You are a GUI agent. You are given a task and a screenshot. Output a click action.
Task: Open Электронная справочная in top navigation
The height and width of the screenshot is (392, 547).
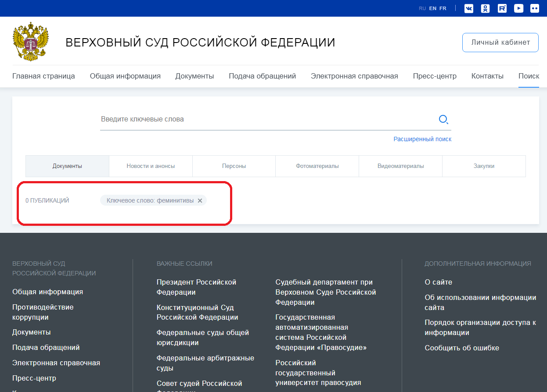tap(354, 76)
